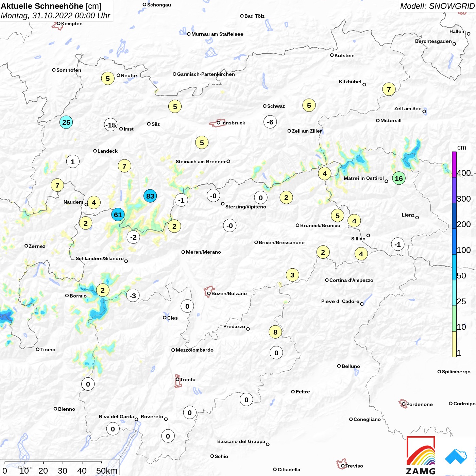Select the -3 station marker east of Bormio

click(133, 295)
